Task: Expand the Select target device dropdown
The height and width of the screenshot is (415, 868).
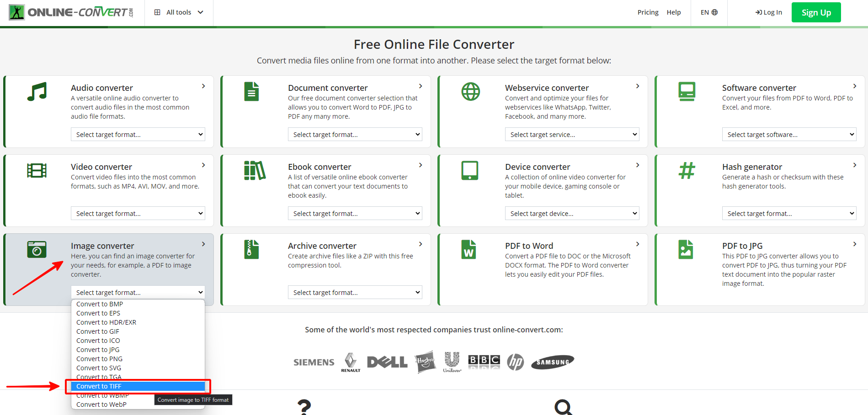Action: point(571,214)
